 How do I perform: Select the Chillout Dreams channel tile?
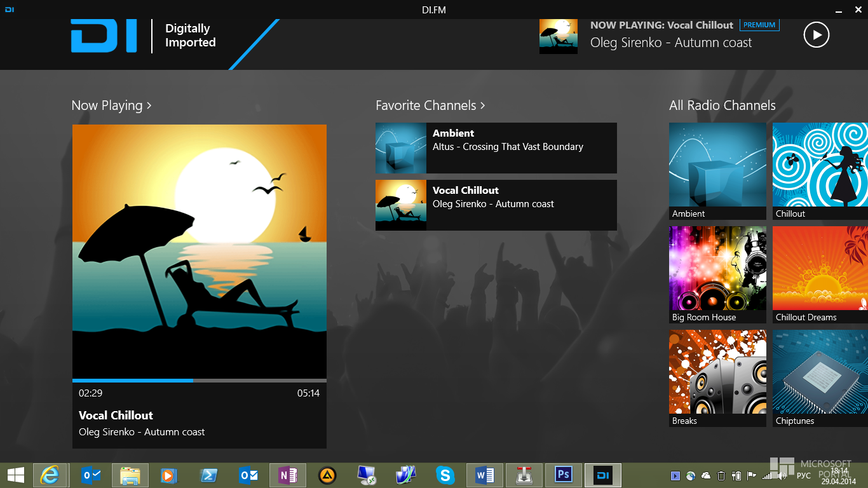click(820, 275)
